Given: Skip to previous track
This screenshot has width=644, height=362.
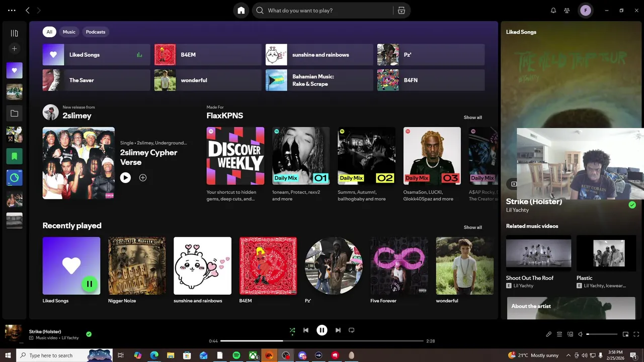Looking at the screenshot, I should pyautogui.click(x=306, y=330).
